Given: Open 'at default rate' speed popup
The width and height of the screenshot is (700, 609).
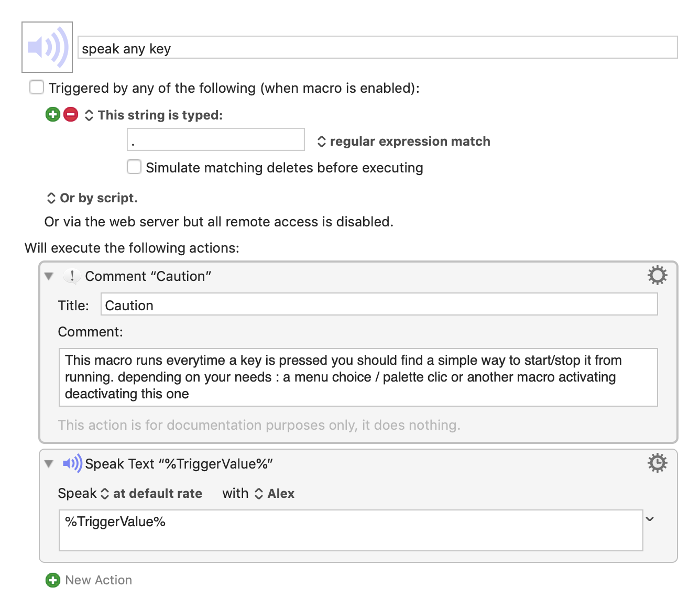Looking at the screenshot, I should coord(151,493).
